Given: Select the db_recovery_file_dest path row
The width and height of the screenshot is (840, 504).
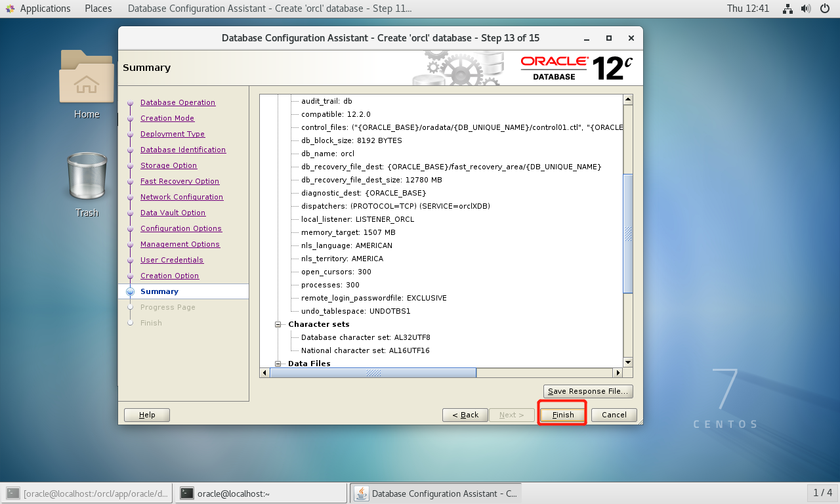Looking at the screenshot, I should [x=451, y=167].
